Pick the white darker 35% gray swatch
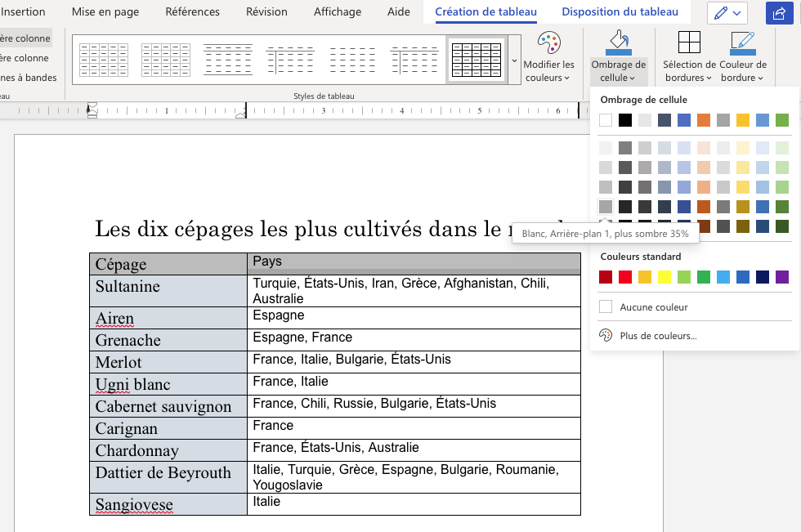The height and width of the screenshot is (532, 801). [x=606, y=206]
